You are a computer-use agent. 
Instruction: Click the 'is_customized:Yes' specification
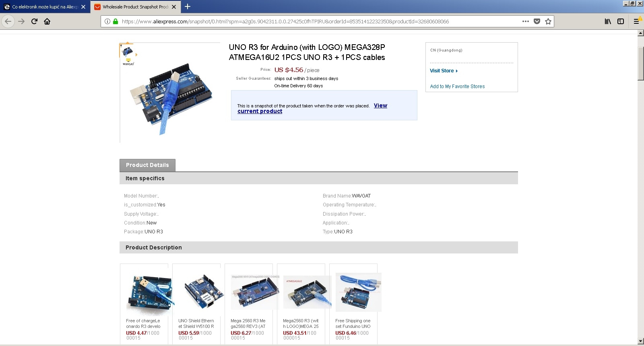click(x=144, y=205)
